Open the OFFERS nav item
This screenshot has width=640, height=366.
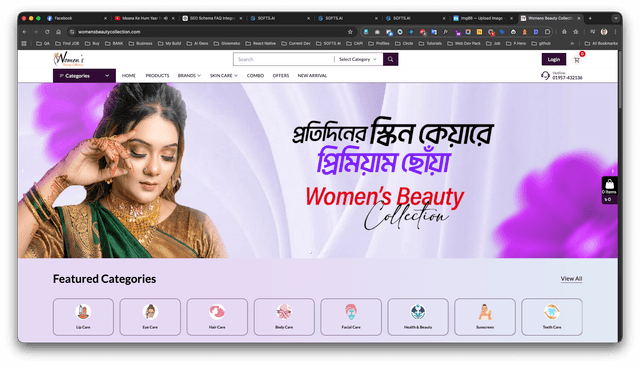click(281, 76)
